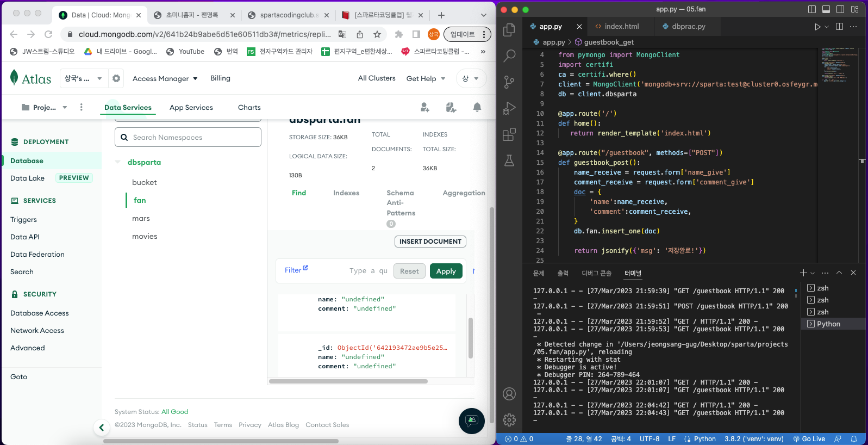
Task: Open Atlas organization settings gear
Action: (116, 78)
